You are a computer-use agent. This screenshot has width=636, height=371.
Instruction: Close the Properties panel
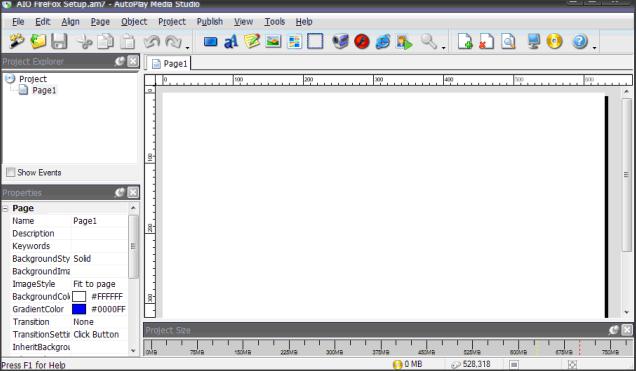(133, 193)
